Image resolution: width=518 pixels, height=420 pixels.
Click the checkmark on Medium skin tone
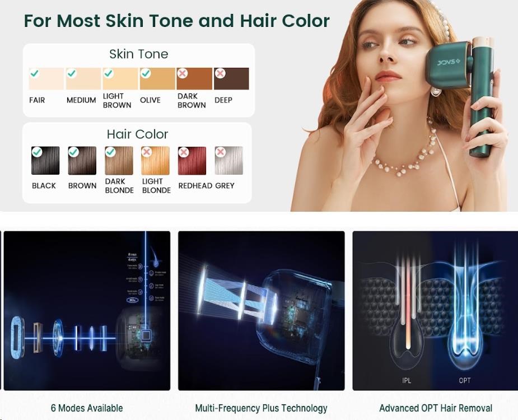coord(71,73)
